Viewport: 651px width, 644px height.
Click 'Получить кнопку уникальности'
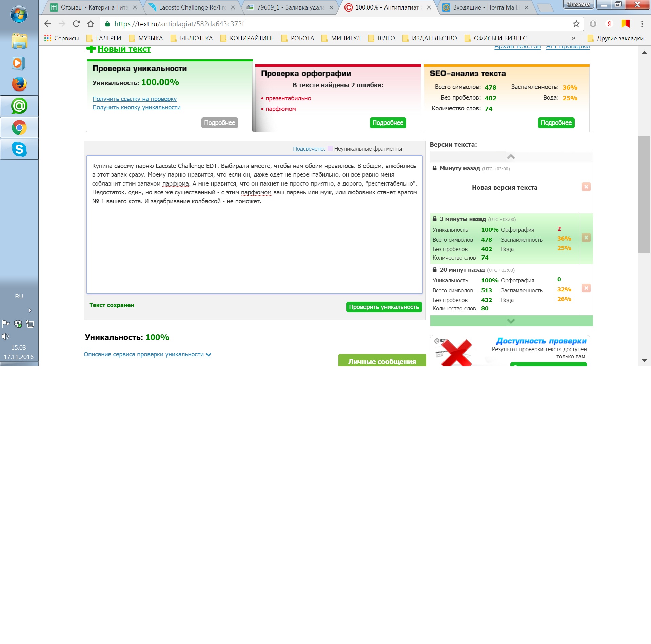point(137,107)
